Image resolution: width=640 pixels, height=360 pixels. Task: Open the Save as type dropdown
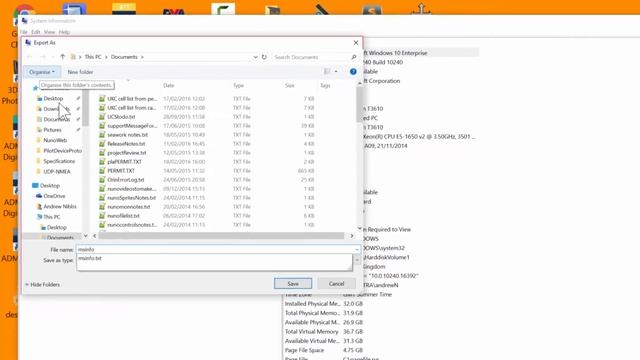pyautogui.click(x=357, y=260)
